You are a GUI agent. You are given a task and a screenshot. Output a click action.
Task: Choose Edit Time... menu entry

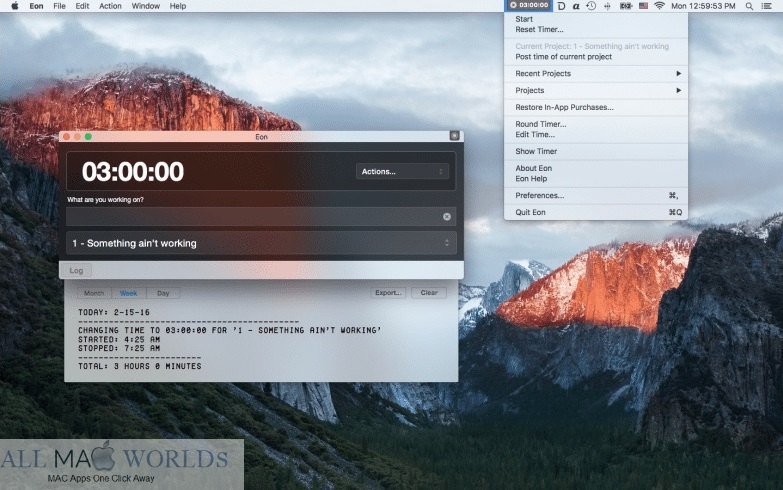point(535,134)
